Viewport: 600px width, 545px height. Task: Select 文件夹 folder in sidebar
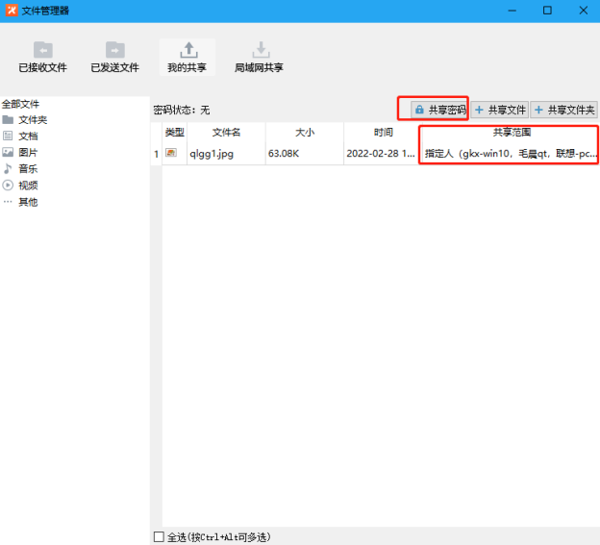[x=32, y=120]
